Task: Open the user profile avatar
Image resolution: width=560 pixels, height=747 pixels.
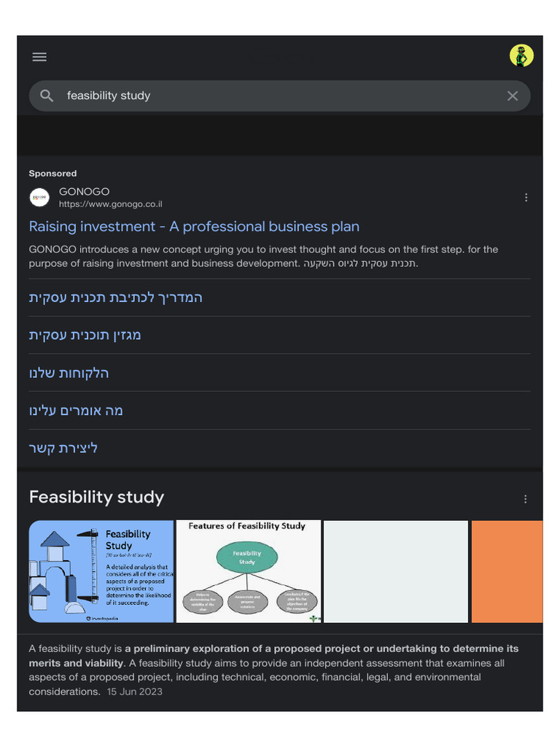Action: pyautogui.click(x=521, y=55)
